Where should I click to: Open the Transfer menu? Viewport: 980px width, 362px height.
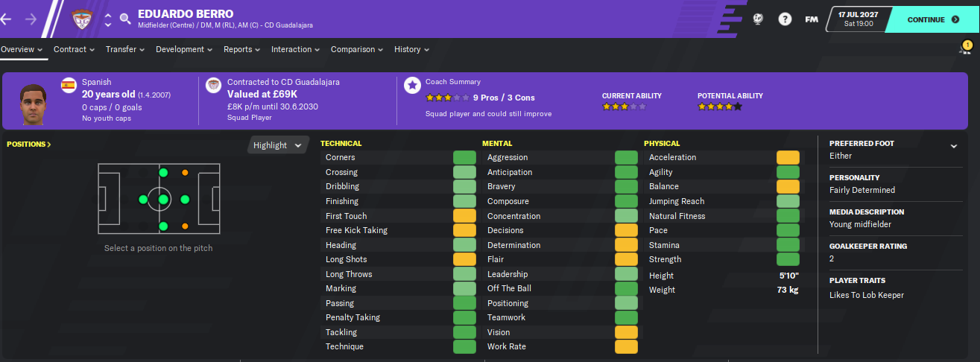pyautogui.click(x=124, y=49)
